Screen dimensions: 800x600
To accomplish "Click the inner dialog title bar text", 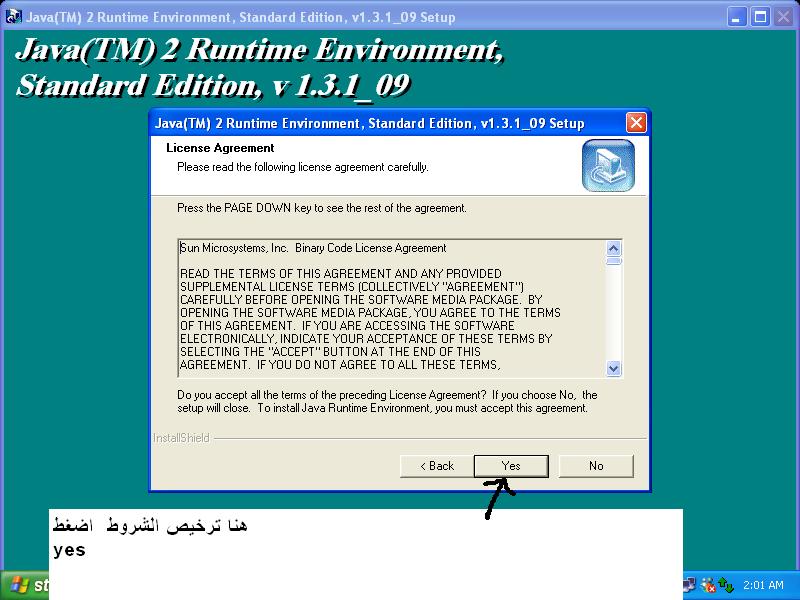I will [x=369, y=123].
